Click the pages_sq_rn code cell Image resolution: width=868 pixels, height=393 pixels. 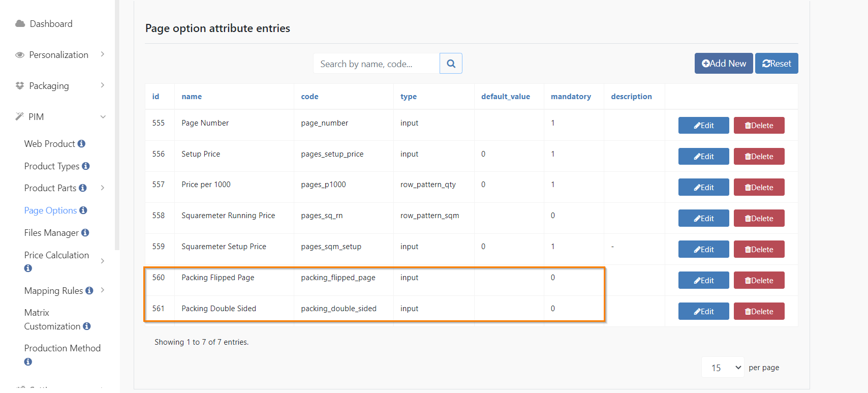point(322,216)
